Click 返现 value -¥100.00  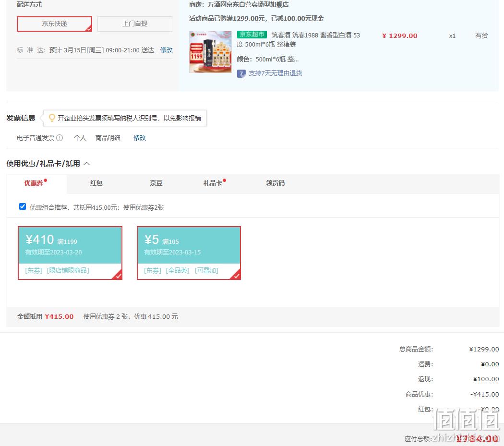pos(485,379)
